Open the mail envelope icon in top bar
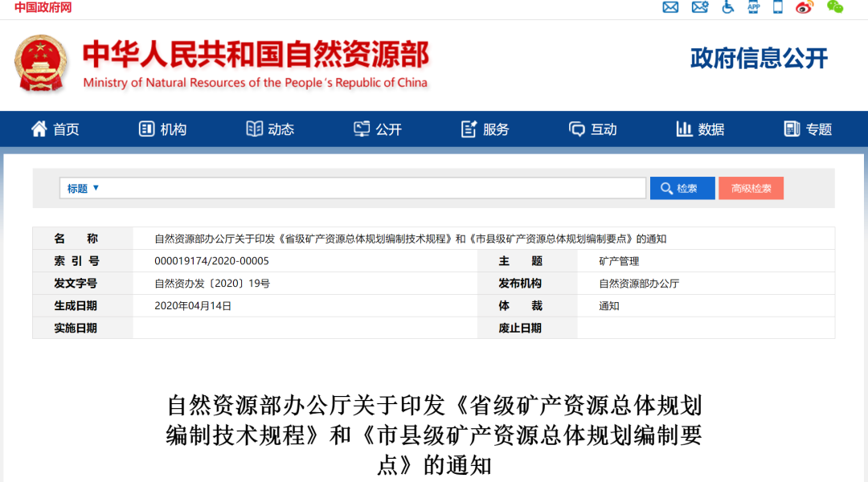The width and height of the screenshot is (868, 482). click(x=670, y=7)
